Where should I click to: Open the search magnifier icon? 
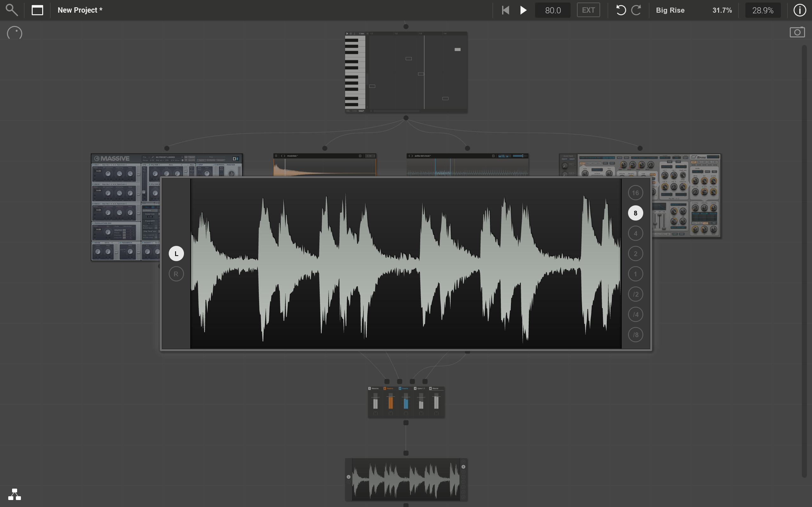[x=12, y=10]
